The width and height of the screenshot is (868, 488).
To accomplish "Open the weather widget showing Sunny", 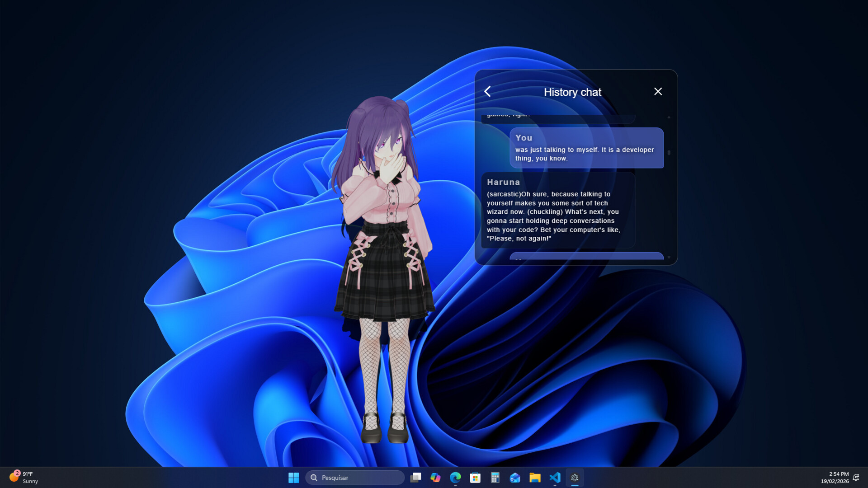I will (24, 478).
